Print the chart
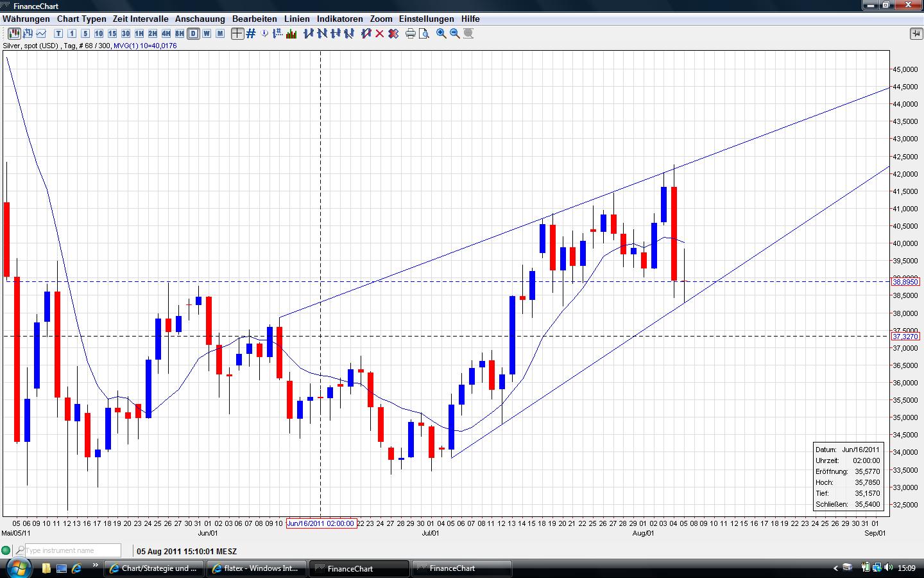The width and height of the screenshot is (924, 578). pos(411,33)
